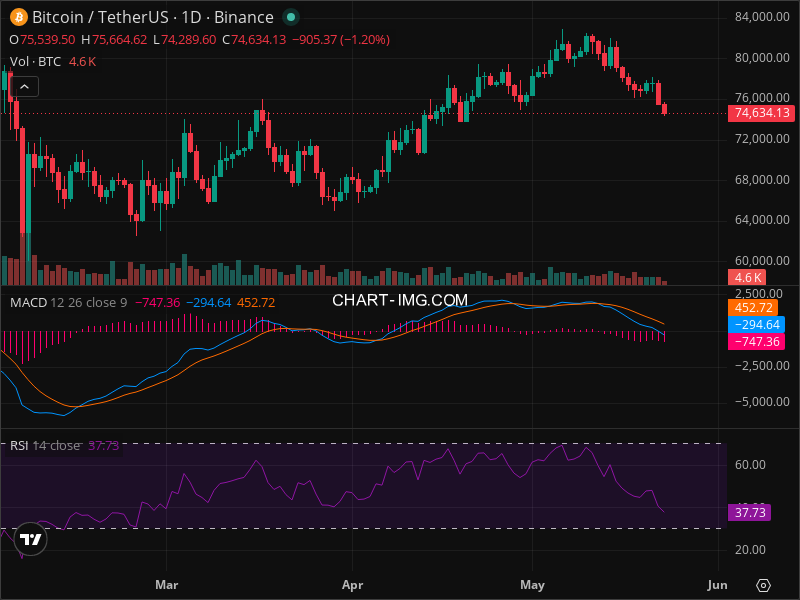Click the Mar label on time axis
Screen dimensions: 800x600
[166, 585]
